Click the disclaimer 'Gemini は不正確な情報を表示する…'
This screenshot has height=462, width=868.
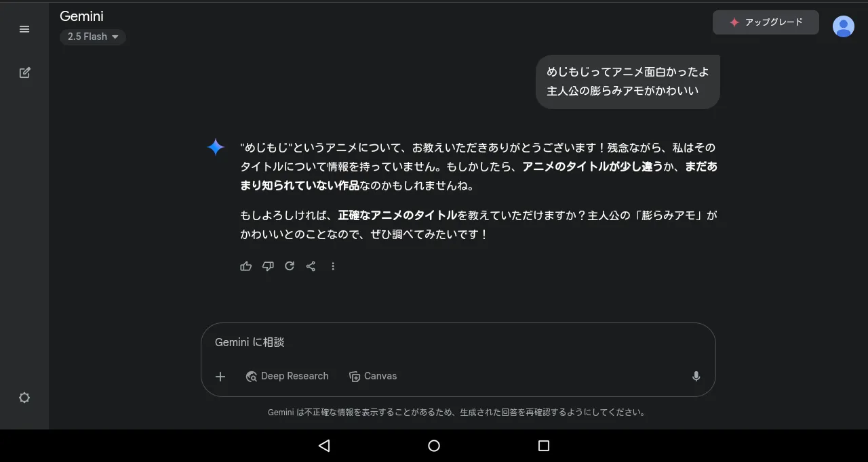[x=458, y=412]
